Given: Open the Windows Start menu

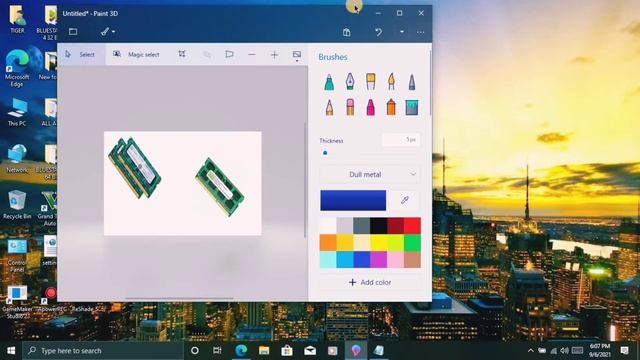Looking at the screenshot, I should pos(11,351).
